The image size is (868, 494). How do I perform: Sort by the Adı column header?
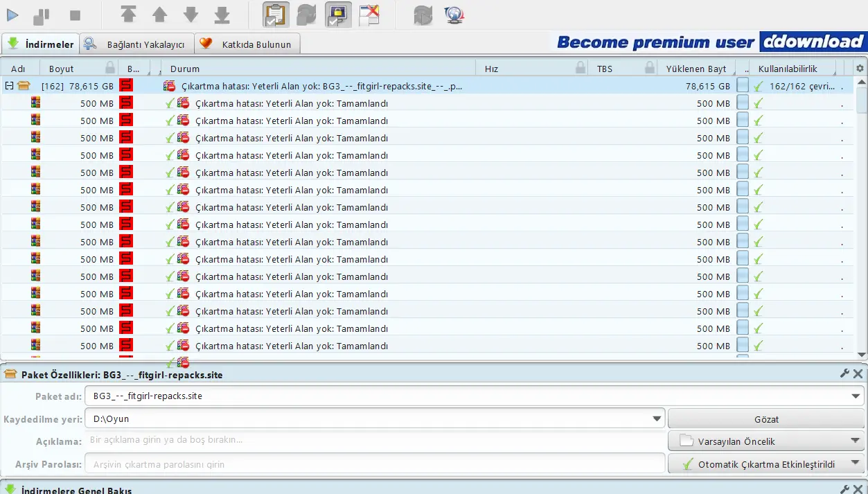tap(19, 69)
